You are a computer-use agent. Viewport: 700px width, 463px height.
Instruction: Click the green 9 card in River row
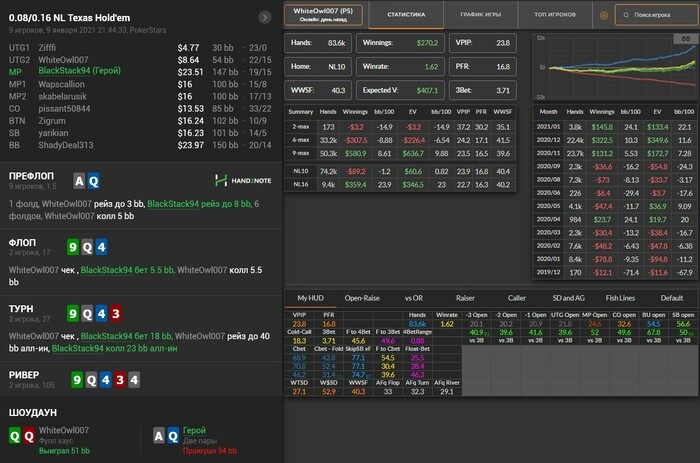(x=77, y=380)
